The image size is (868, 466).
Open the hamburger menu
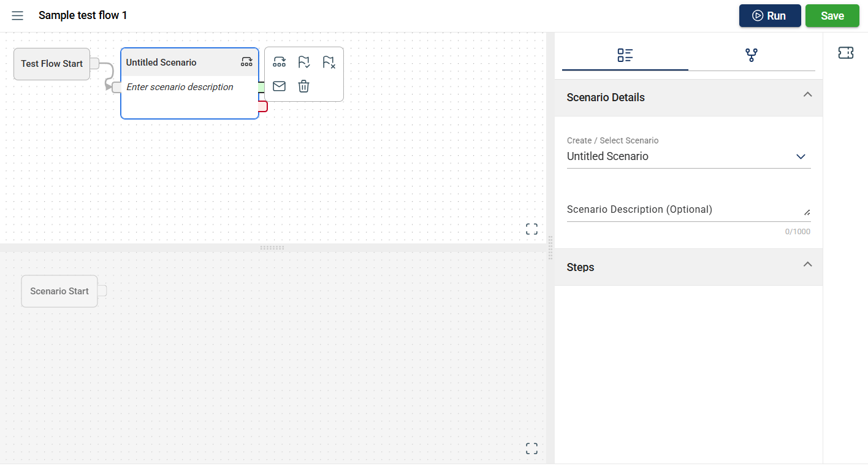(18, 15)
